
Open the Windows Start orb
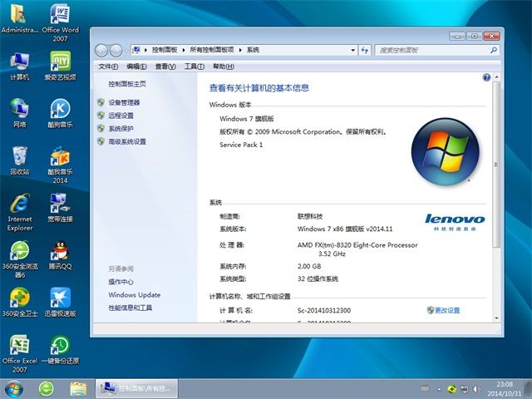14,388
